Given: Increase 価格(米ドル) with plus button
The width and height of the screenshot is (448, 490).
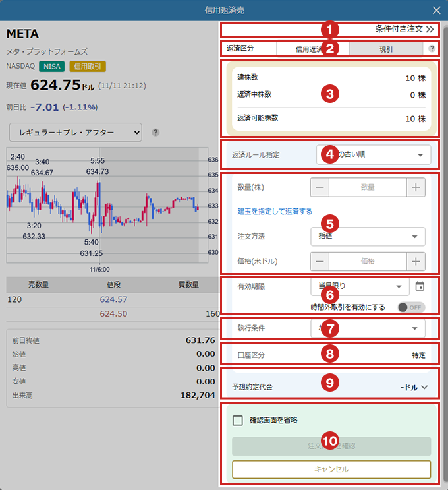Looking at the screenshot, I should pyautogui.click(x=416, y=261).
